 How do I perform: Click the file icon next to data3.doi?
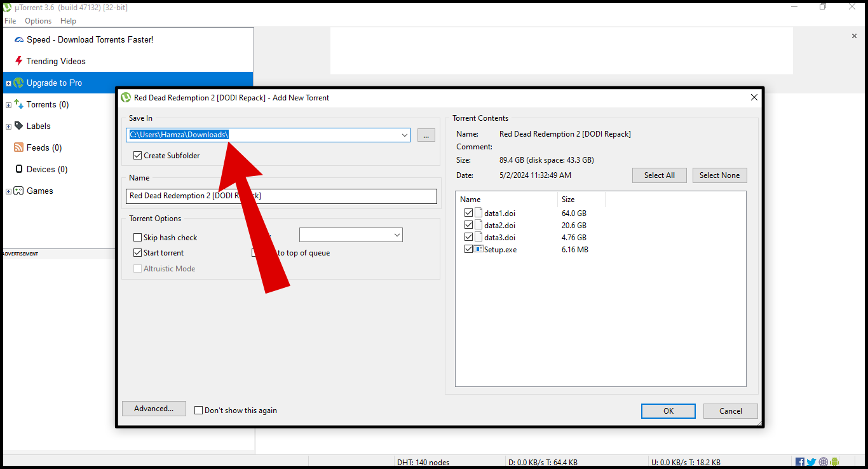pyautogui.click(x=478, y=237)
